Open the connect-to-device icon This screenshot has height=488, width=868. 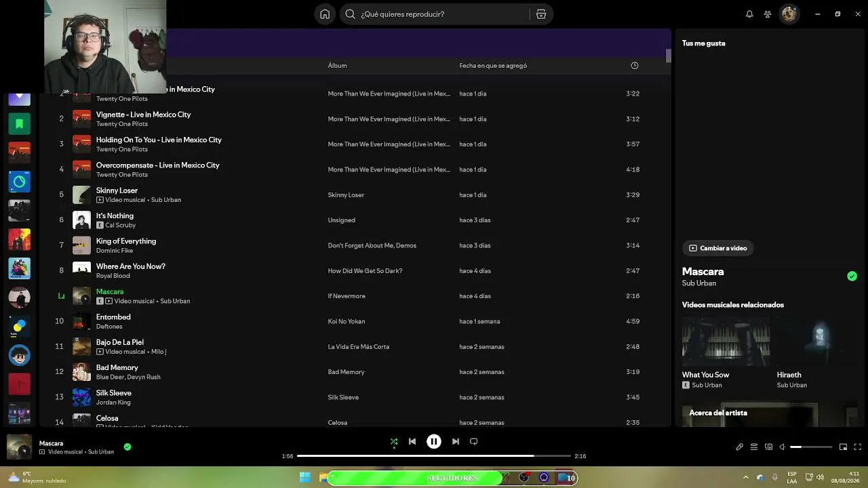pyautogui.click(x=768, y=447)
